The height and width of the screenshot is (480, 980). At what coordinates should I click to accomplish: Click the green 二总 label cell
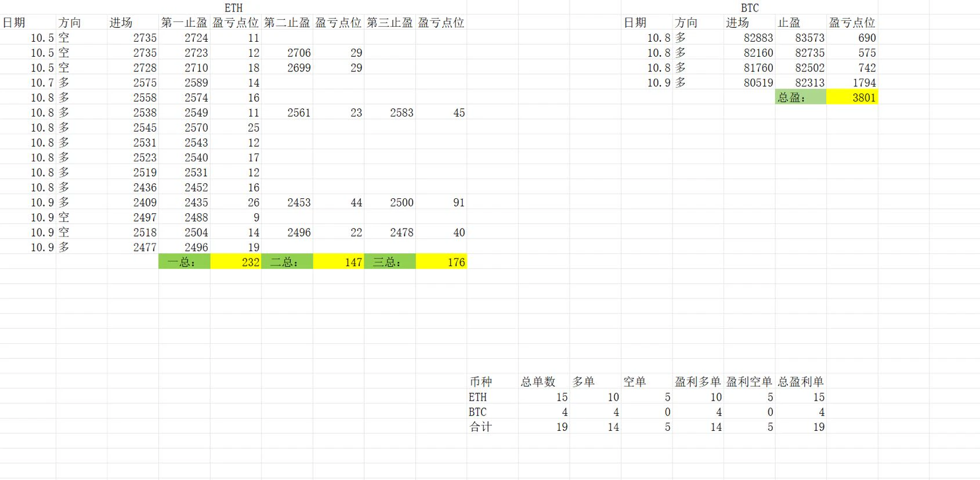coord(287,262)
